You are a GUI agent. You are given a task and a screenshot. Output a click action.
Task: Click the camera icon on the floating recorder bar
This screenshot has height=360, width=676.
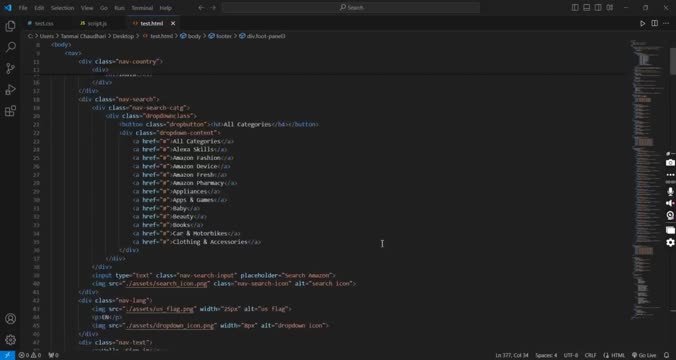click(x=670, y=163)
